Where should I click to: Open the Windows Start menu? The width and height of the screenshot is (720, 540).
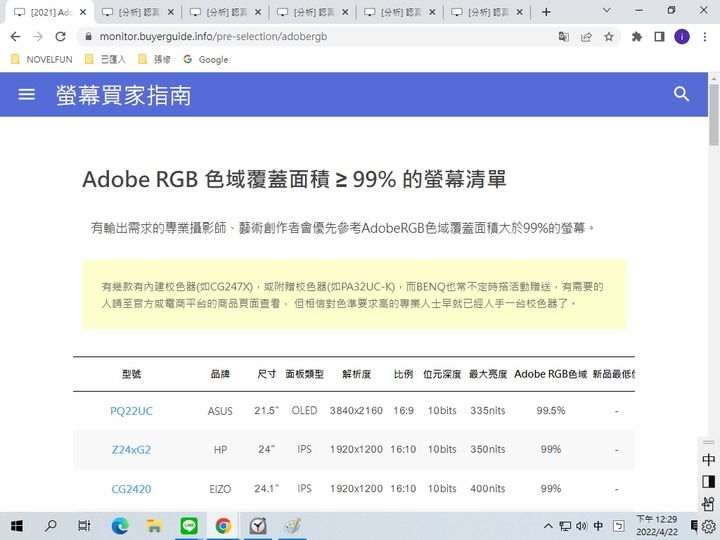coord(17,526)
